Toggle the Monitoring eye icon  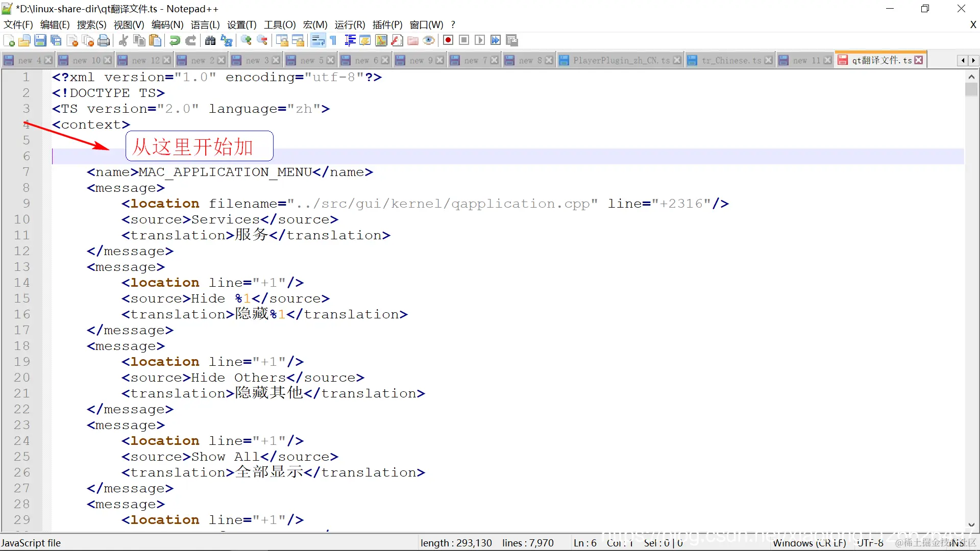point(429,40)
